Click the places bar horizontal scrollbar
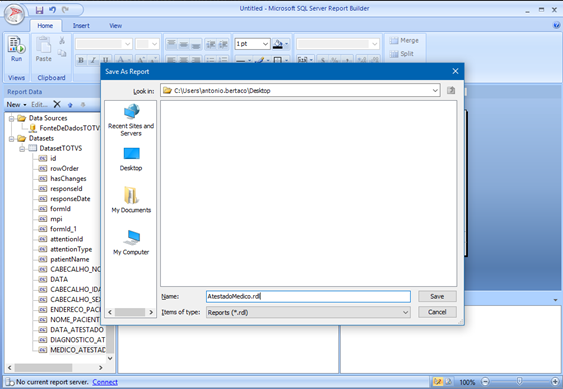The height and width of the screenshot is (389, 563). 131,312
